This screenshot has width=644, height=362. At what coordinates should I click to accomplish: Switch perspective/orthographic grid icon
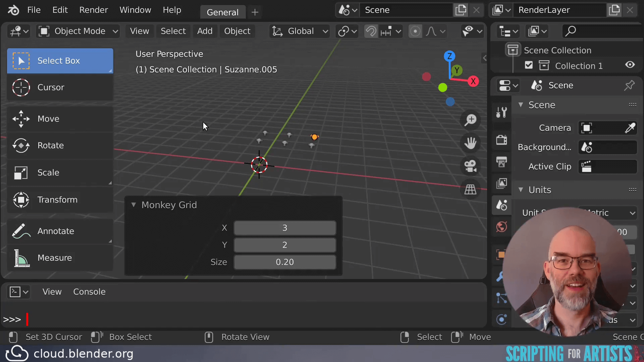pyautogui.click(x=470, y=189)
